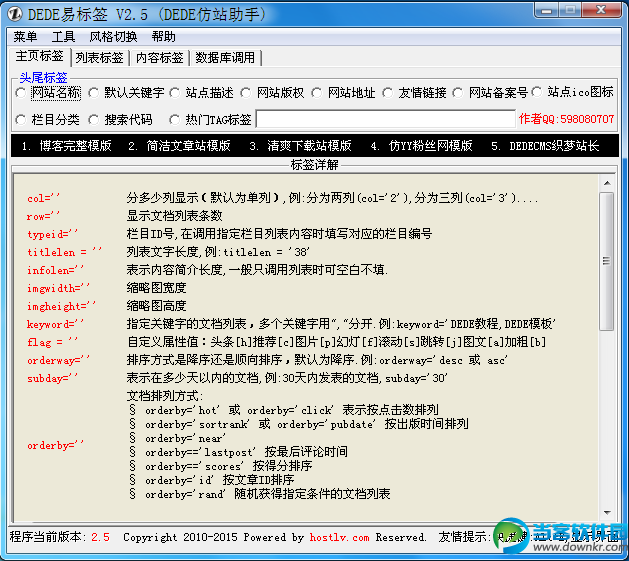Open the 菜单 menu
This screenshot has height=561, width=629.
[x=25, y=37]
